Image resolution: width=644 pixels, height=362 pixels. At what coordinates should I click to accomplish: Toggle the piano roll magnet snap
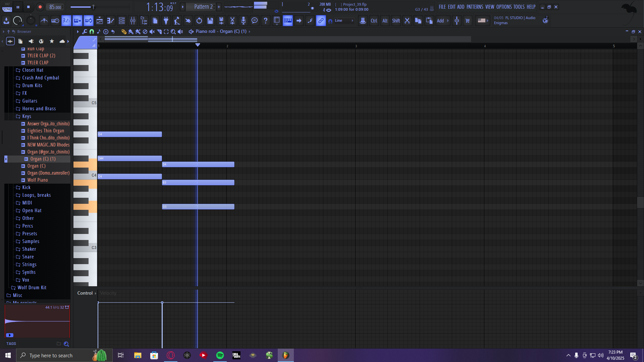[x=92, y=32]
